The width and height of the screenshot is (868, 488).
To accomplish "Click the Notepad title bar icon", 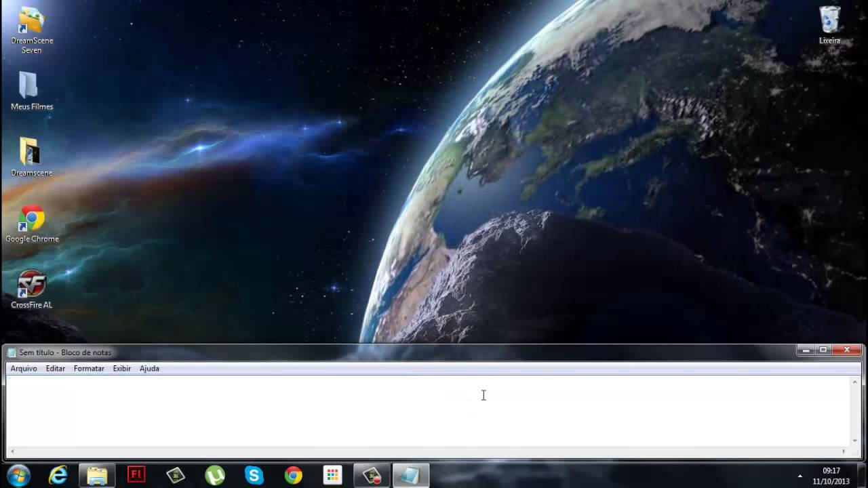I will (12, 352).
